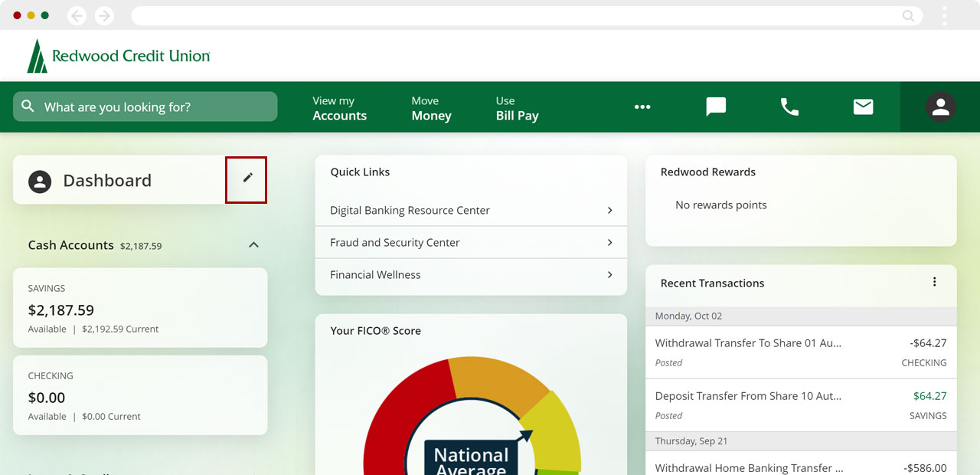Screen dimensions: 980x475
Task: Click chevron beside Fraud and Security Center
Action: coord(609,242)
